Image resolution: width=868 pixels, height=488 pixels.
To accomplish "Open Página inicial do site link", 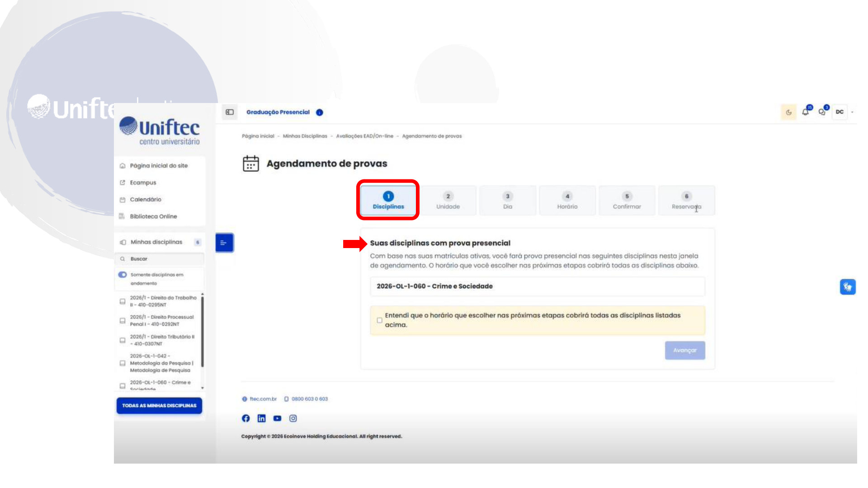I will coord(159,166).
